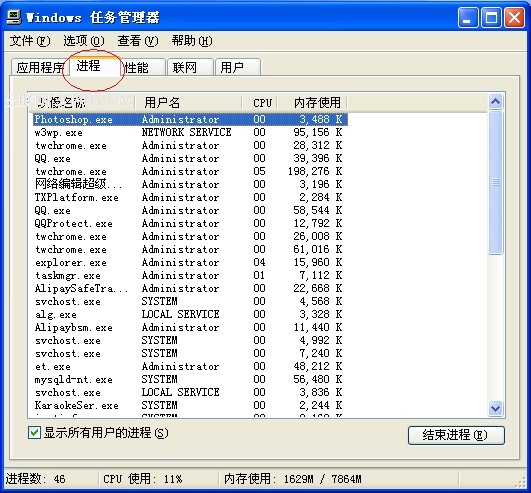
Task: Select twchrome.exe using 61,016 K
Action: (190, 250)
